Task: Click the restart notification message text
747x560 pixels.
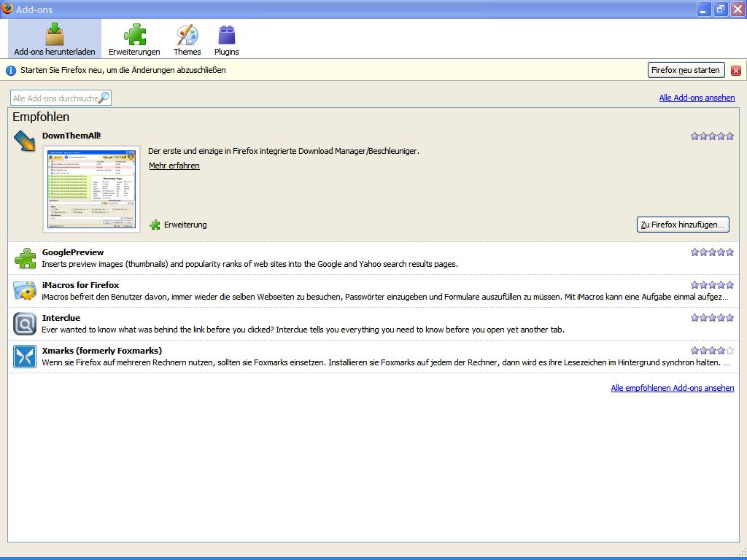Action: 123,71
